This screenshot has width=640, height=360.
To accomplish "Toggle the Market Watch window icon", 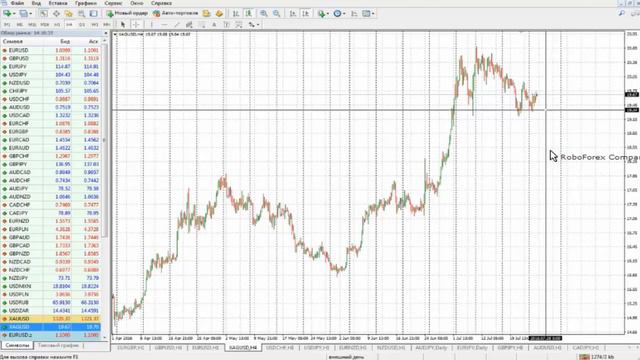I will click(43, 13).
